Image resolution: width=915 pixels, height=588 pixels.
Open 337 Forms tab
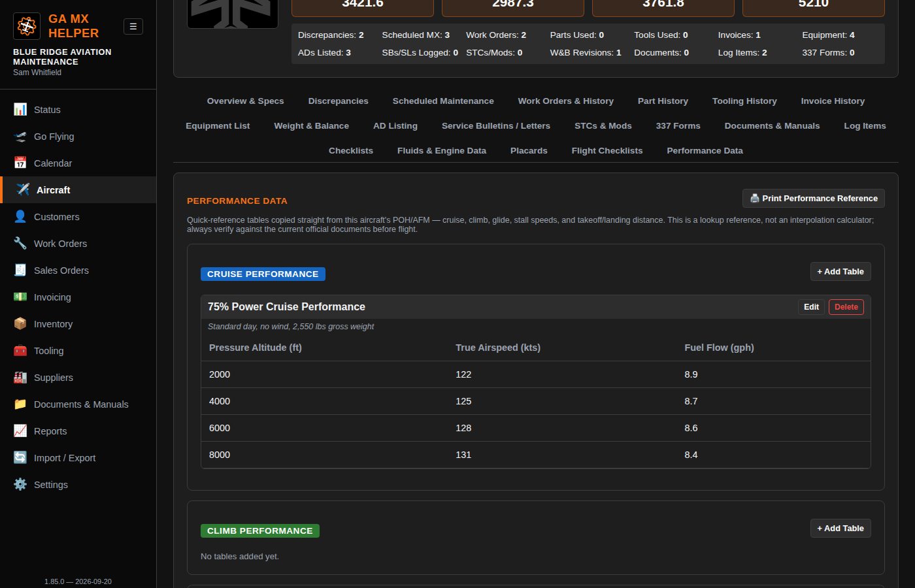(x=678, y=125)
